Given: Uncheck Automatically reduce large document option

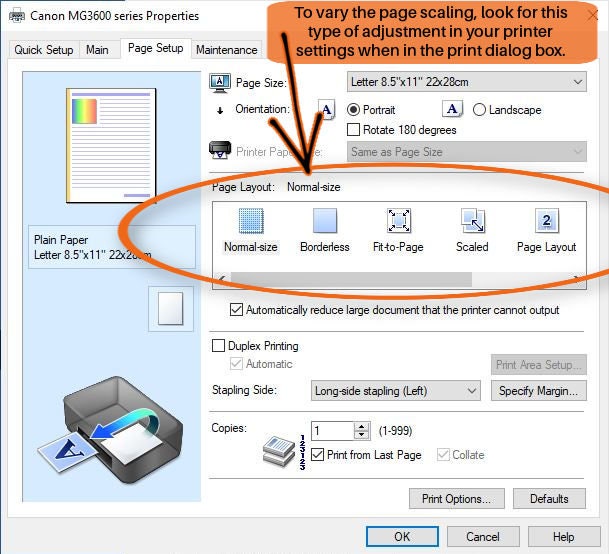Looking at the screenshot, I should click(x=237, y=310).
